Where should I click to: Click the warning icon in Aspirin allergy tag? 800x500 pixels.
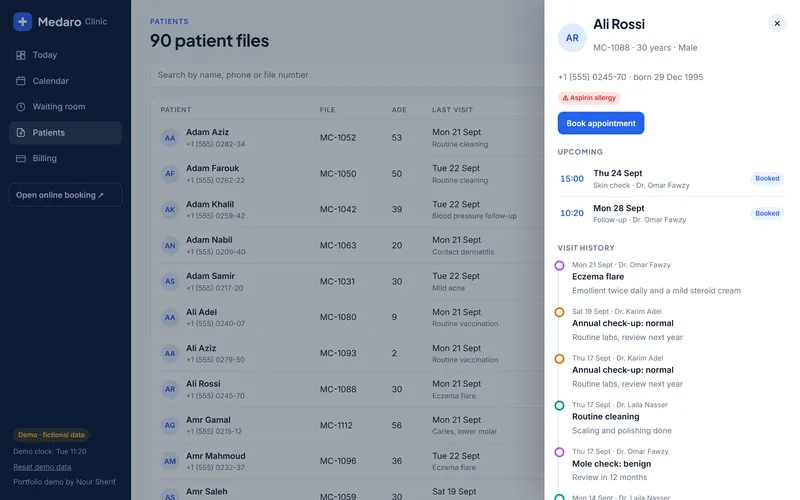(565, 98)
